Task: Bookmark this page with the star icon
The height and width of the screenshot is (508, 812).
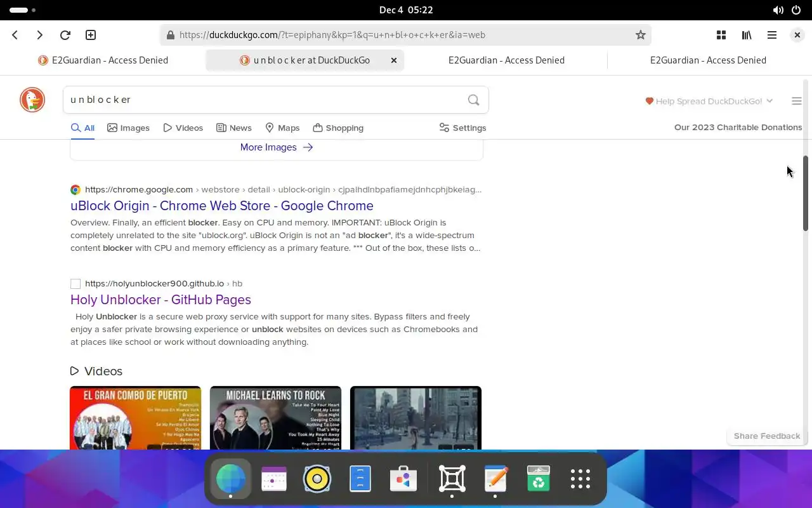Action: (x=641, y=35)
